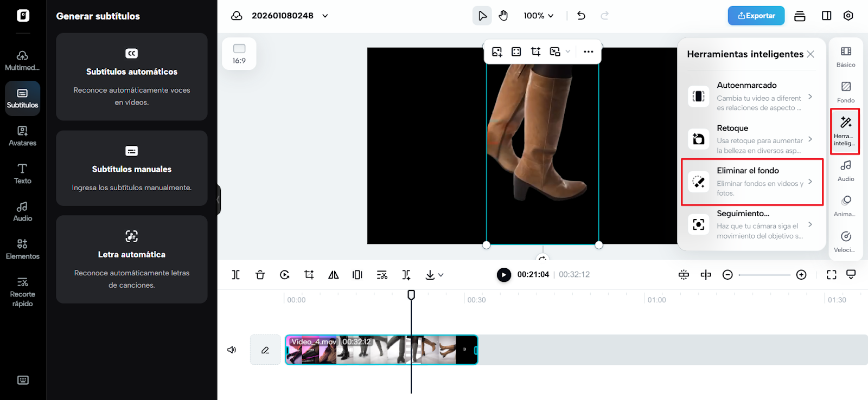This screenshot has width=868, height=400.
Task: Delete clip using trash icon
Action: 260,275
